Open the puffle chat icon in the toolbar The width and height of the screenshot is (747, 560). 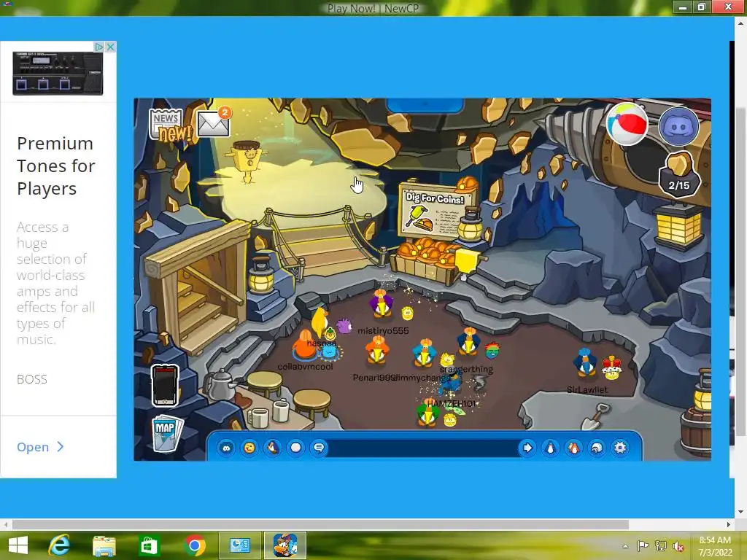click(226, 448)
